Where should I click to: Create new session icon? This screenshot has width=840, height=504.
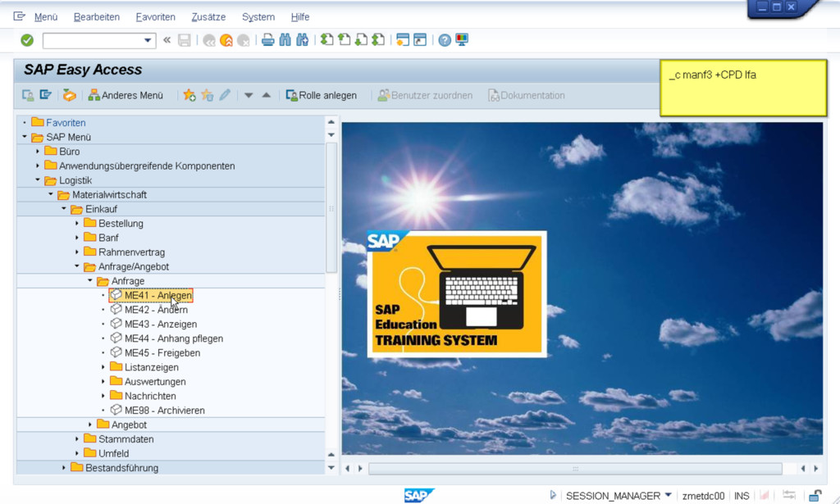[403, 39]
